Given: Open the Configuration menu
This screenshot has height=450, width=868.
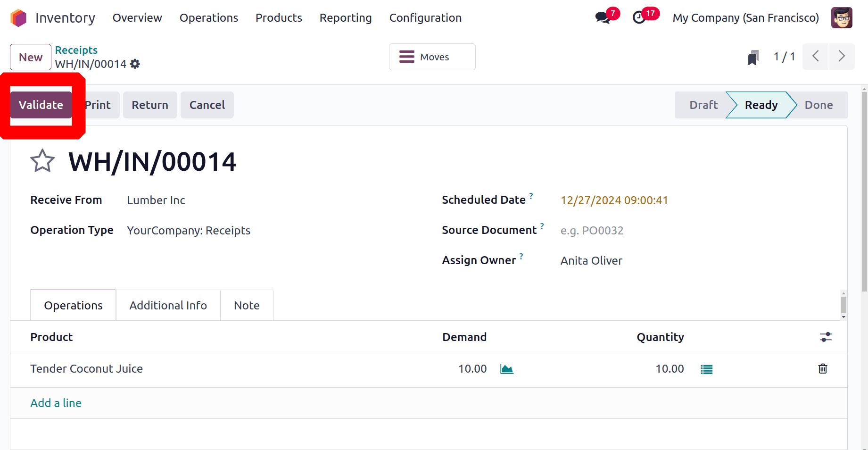Looking at the screenshot, I should pyautogui.click(x=425, y=18).
